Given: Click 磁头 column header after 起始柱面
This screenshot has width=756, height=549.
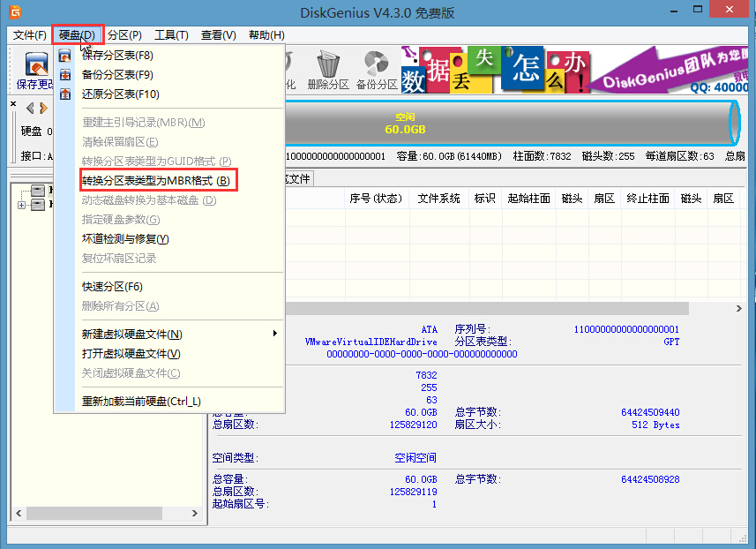Looking at the screenshot, I should (x=573, y=199).
